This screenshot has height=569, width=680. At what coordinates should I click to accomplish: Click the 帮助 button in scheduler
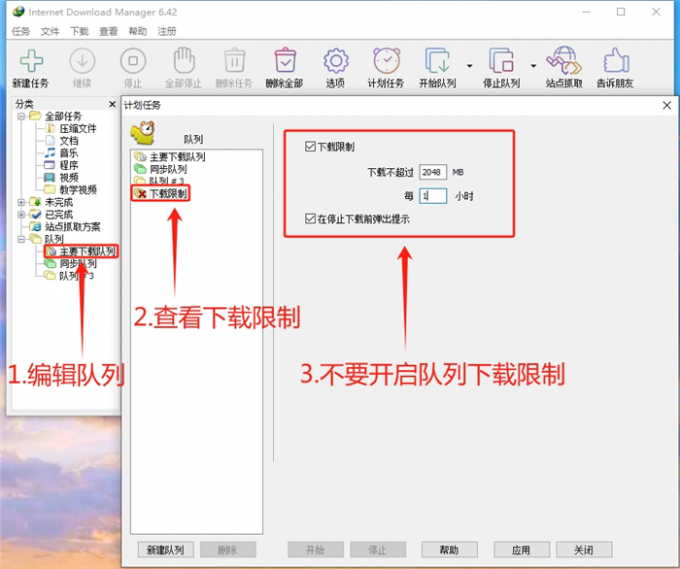point(449,550)
